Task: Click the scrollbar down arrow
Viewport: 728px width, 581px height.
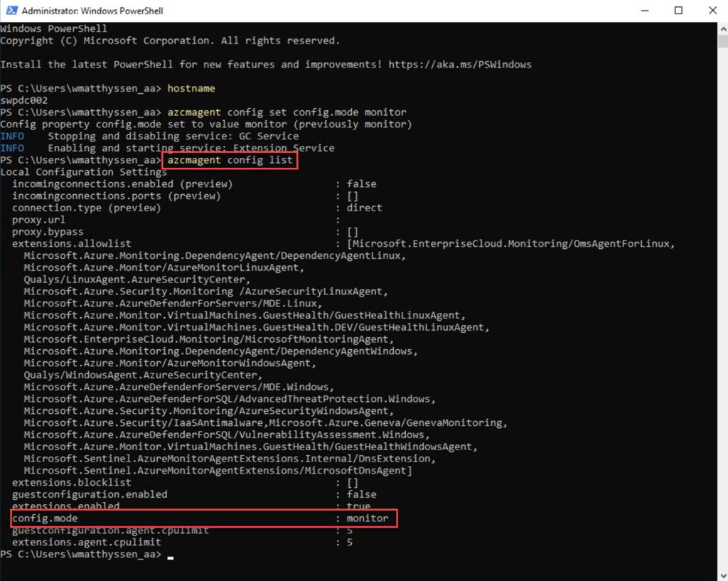Action: coord(722,575)
